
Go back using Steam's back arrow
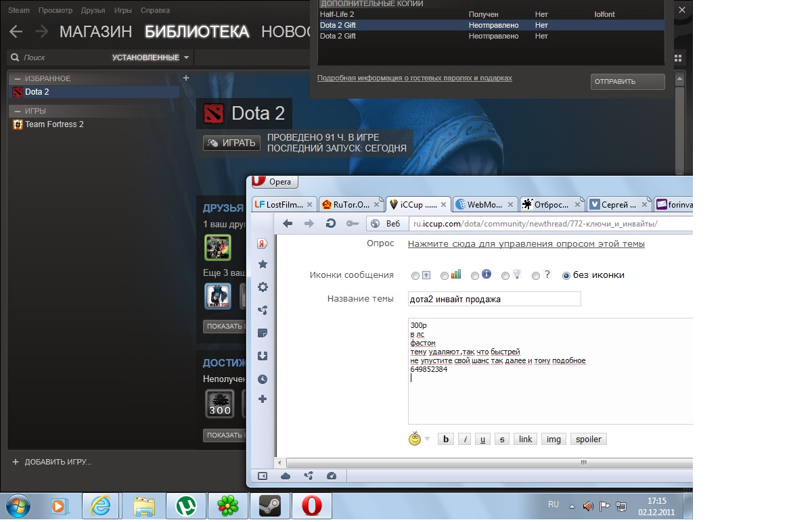(x=16, y=32)
